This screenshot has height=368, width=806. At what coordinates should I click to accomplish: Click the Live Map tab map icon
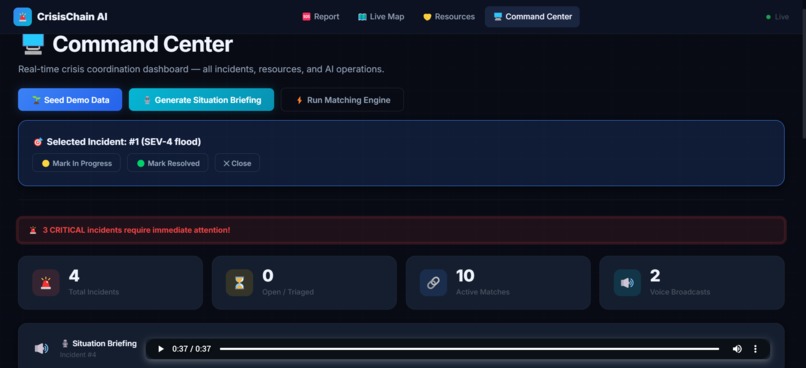(362, 16)
